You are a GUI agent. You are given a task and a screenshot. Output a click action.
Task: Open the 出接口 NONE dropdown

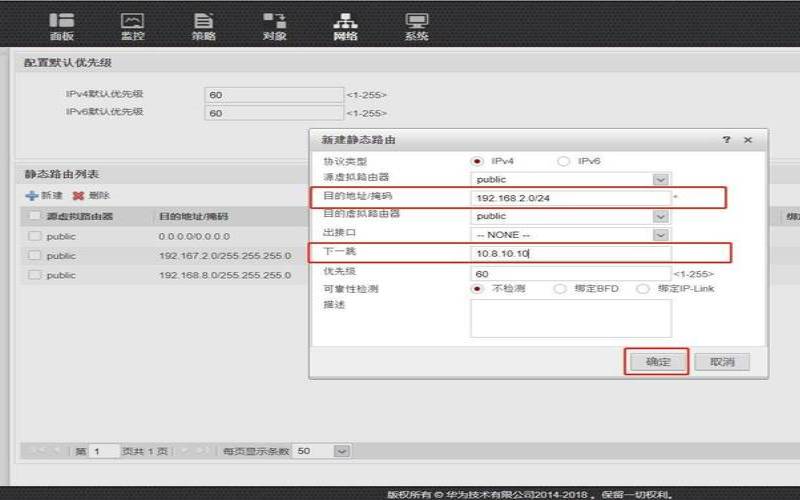[x=660, y=234]
